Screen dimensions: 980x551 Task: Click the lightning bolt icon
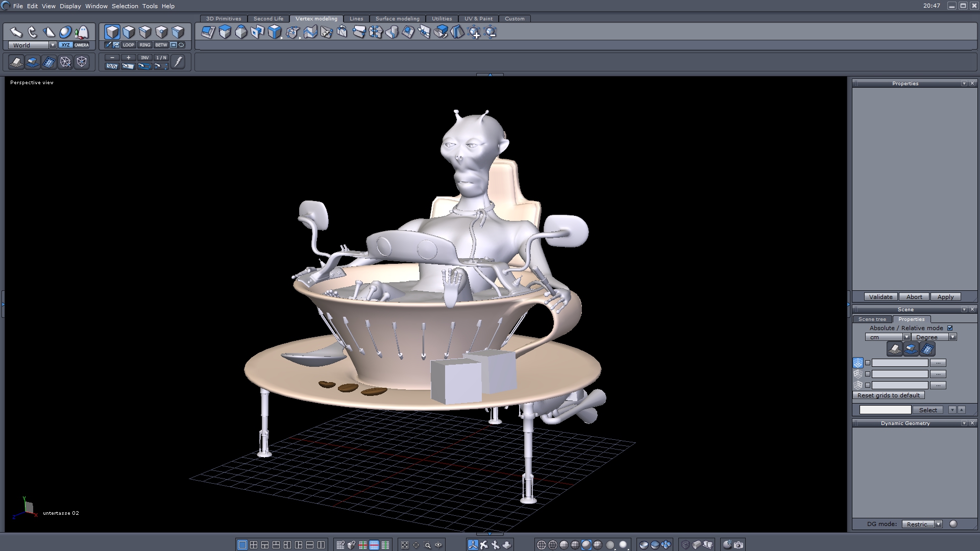pos(178,62)
